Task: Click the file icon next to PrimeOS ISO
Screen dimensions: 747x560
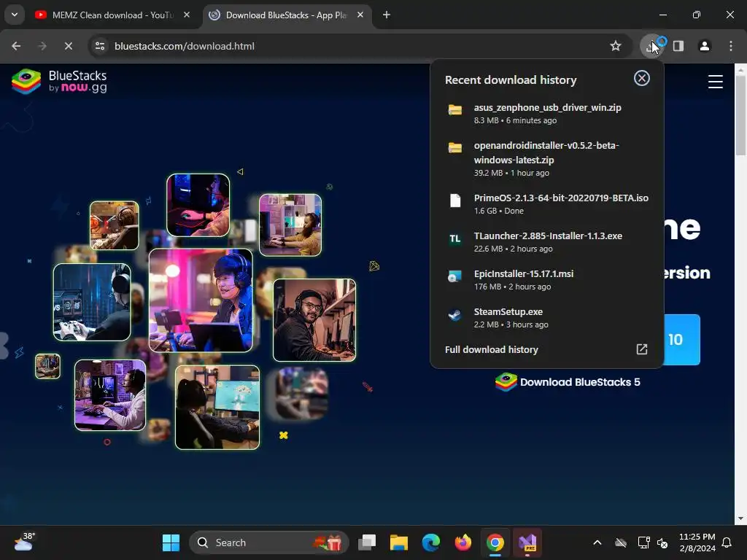Action: click(x=455, y=201)
